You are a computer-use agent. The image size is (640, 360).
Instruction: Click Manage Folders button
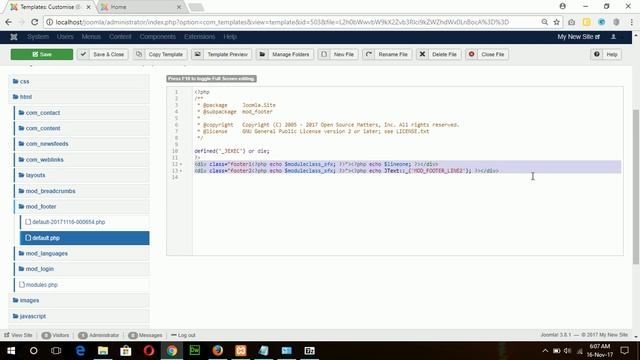285,54
